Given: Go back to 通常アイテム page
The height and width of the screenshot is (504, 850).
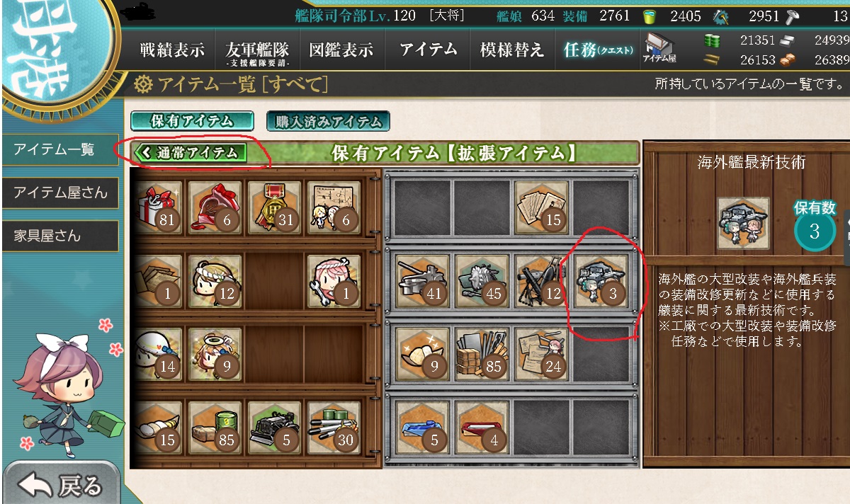Looking at the screenshot, I should pyautogui.click(x=190, y=152).
